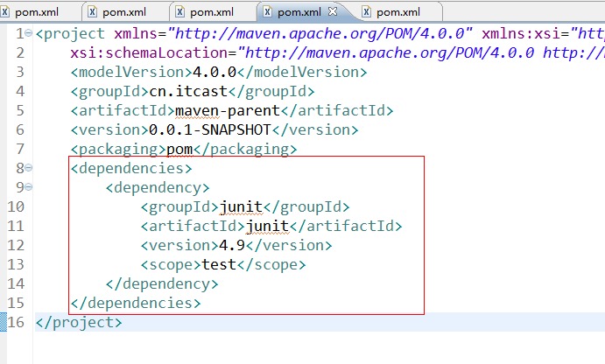Click the file icon on the first pom.xml tab

pos(8,12)
